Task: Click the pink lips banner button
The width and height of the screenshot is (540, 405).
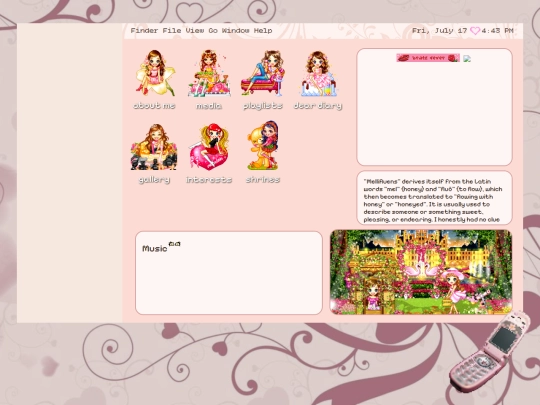Action: point(428,58)
